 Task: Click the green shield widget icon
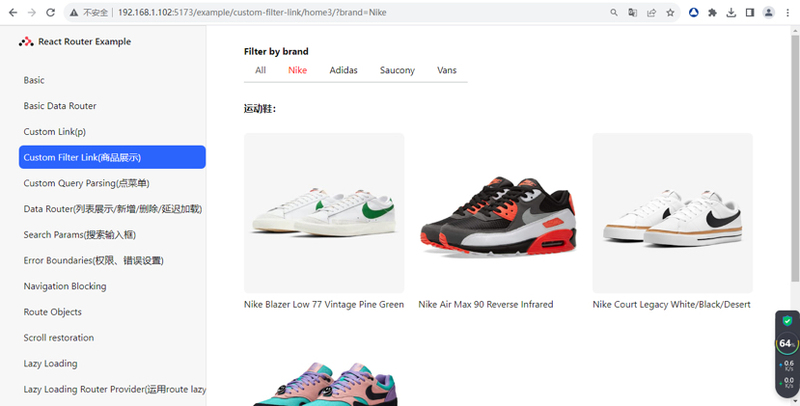click(787, 321)
